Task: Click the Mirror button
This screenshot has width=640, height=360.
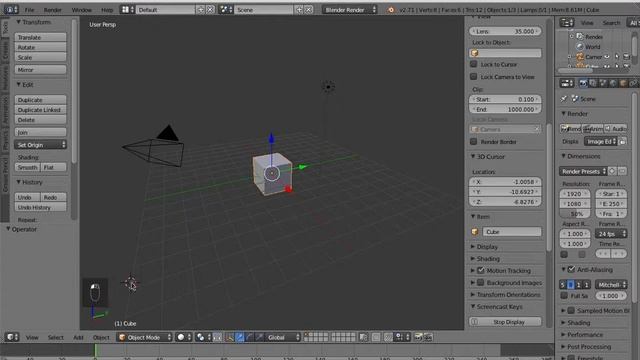Action: pos(40,70)
